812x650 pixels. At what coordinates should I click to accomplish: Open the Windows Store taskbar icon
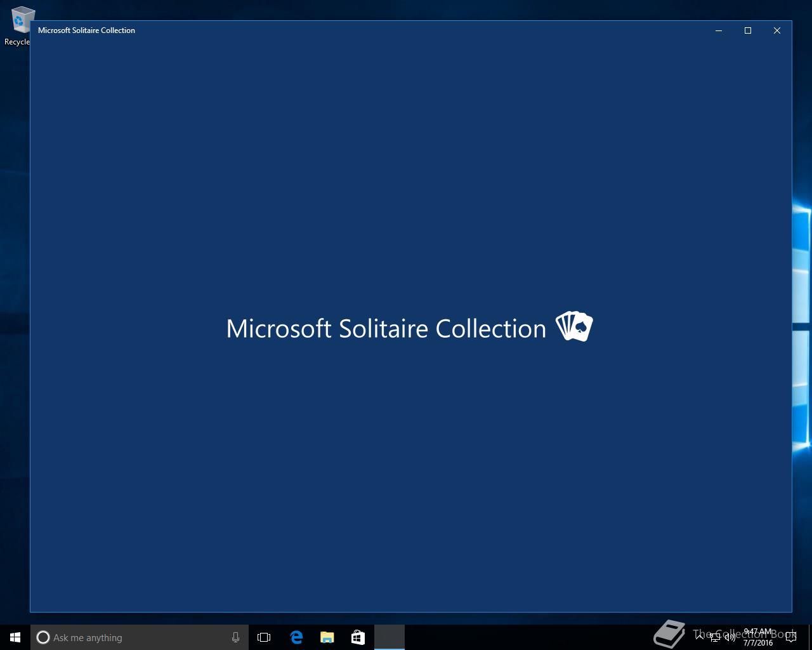click(x=358, y=637)
